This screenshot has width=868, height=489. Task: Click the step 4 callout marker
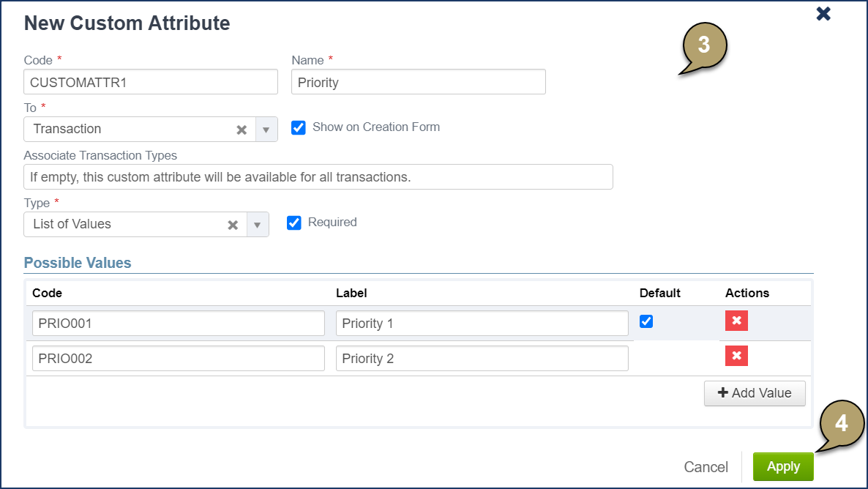pos(841,424)
